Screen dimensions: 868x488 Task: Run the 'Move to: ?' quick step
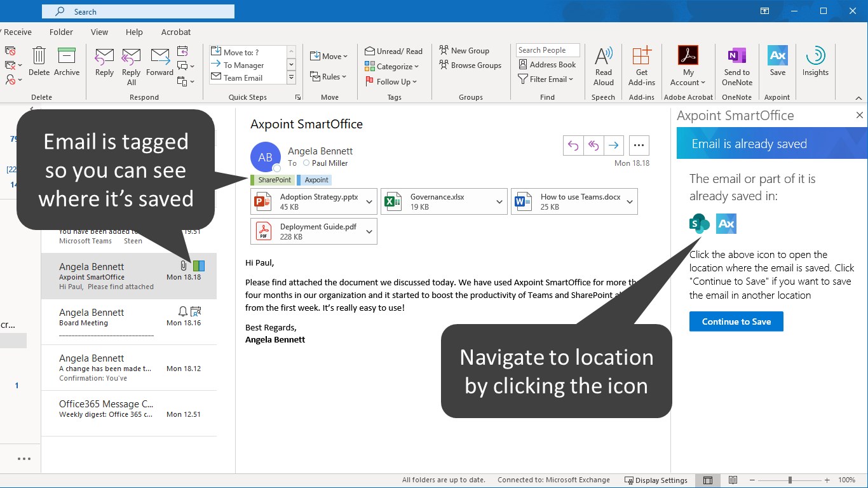click(249, 52)
